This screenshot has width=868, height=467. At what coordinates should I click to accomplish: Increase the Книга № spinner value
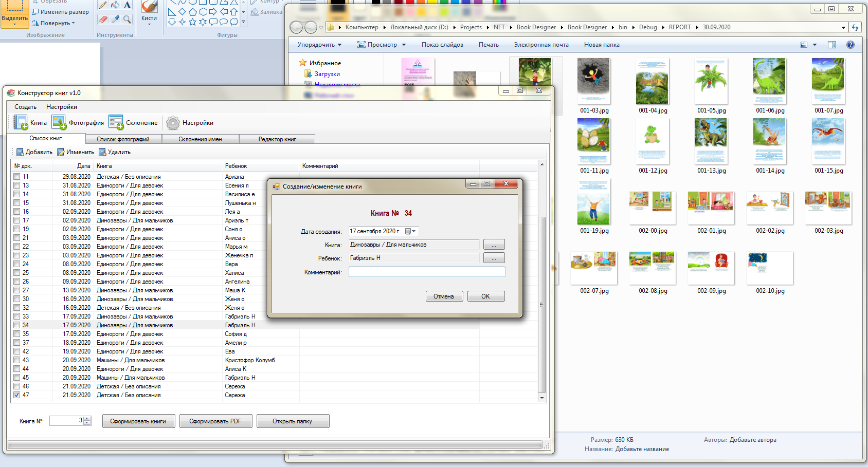[87, 419]
